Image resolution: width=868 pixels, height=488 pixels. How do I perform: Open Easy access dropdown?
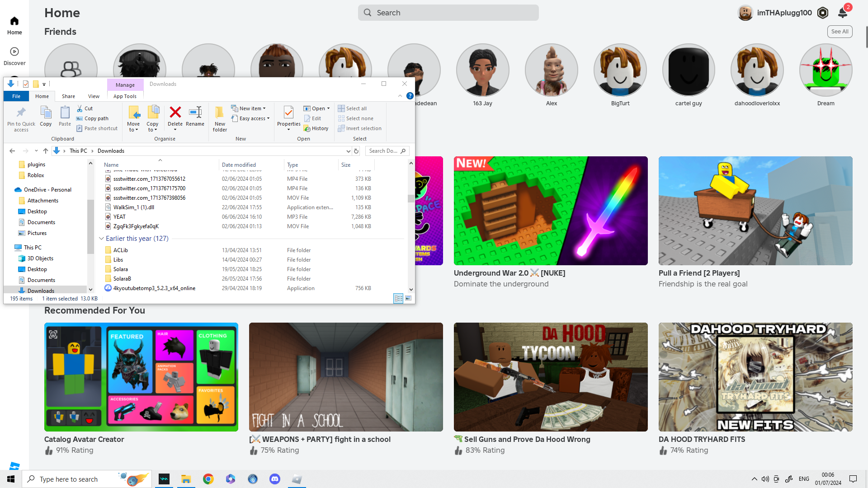click(250, 118)
